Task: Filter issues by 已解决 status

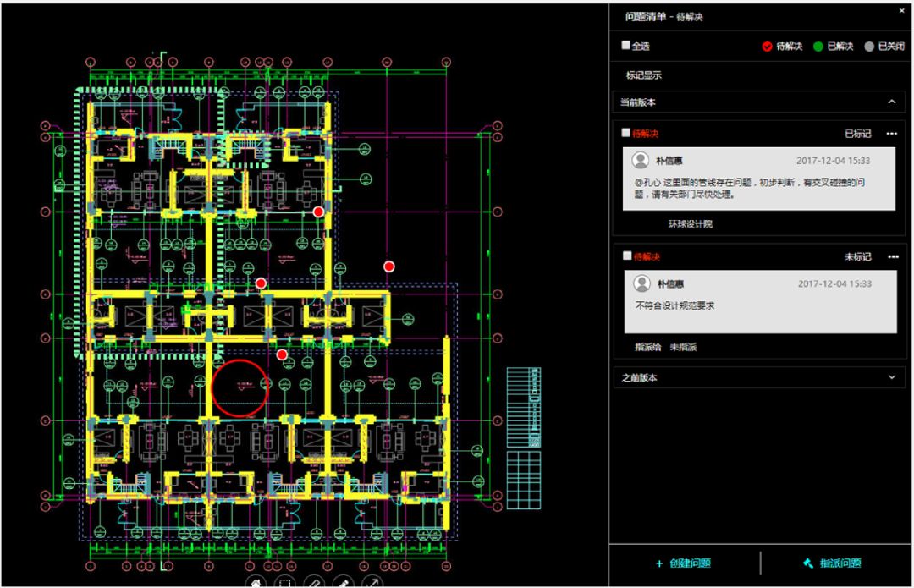Action: click(833, 47)
